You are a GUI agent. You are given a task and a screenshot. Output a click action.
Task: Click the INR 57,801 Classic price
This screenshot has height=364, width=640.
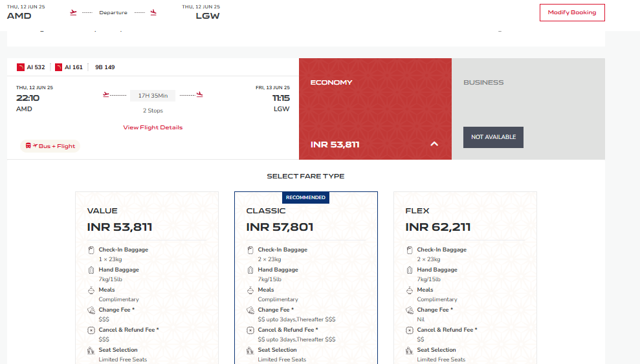(280, 227)
